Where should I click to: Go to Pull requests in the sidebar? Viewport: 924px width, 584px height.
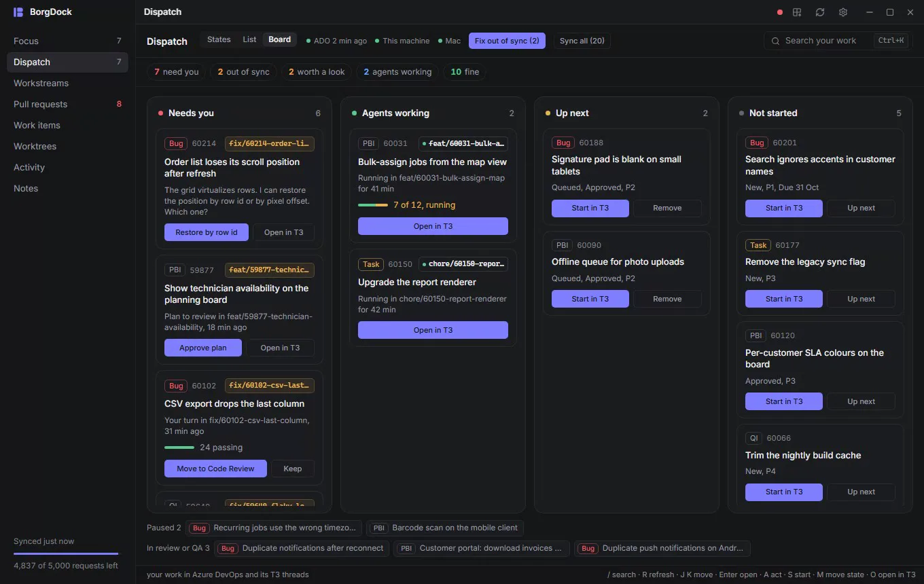pyautogui.click(x=67, y=104)
